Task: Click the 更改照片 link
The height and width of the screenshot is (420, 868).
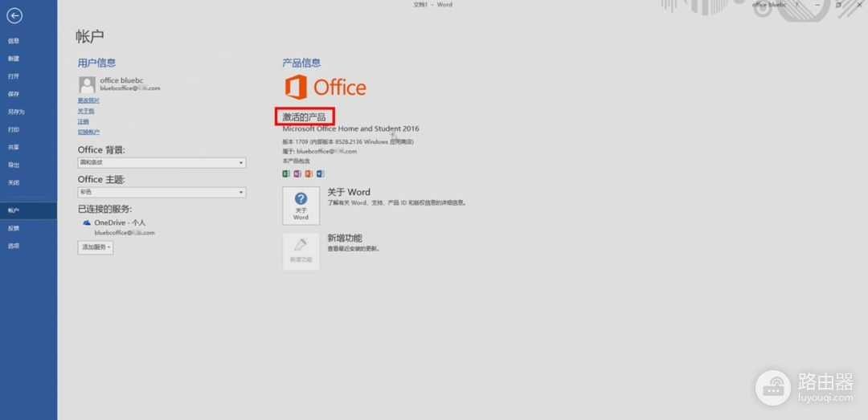Action: [x=88, y=100]
